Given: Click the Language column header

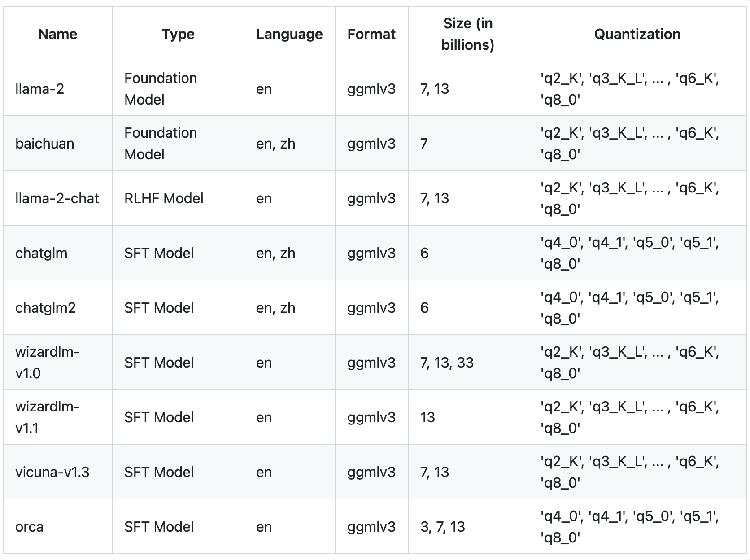Looking at the screenshot, I should (x=289, y=34).
